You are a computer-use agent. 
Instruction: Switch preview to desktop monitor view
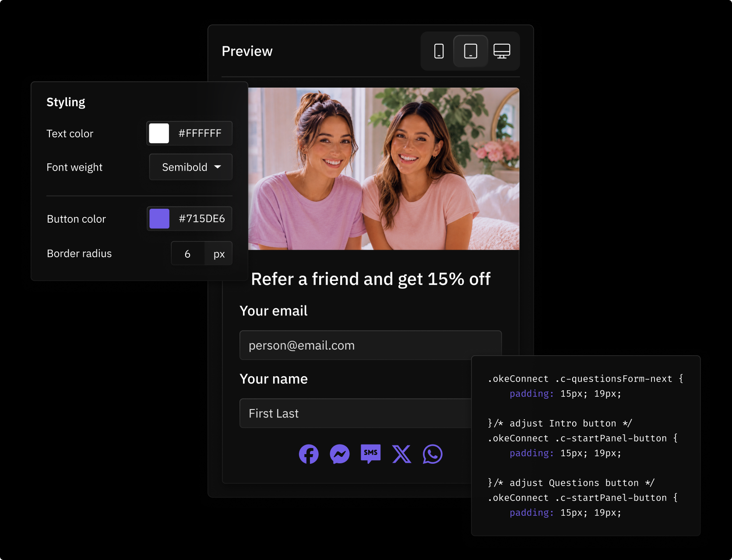click(x=502, y=51)
